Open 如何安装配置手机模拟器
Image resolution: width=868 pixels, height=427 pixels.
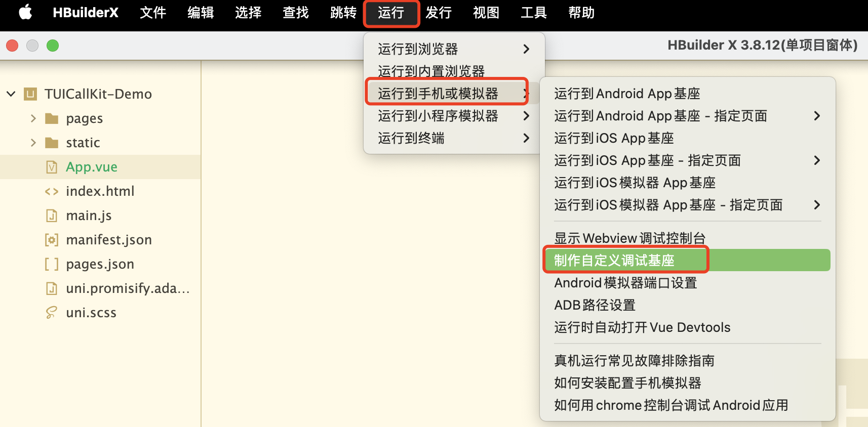pos(688,383)
